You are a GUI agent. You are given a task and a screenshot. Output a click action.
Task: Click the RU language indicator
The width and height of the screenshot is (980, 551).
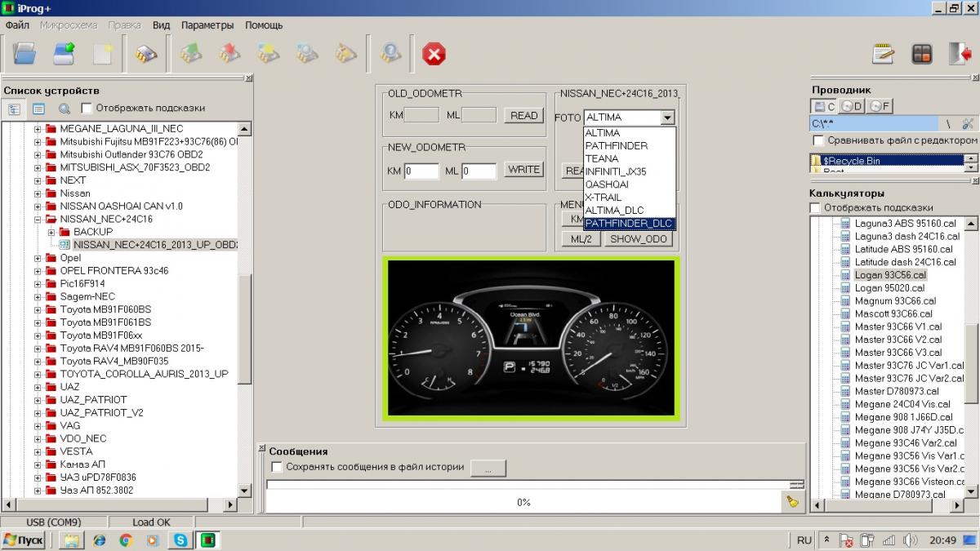pos(804,540)
